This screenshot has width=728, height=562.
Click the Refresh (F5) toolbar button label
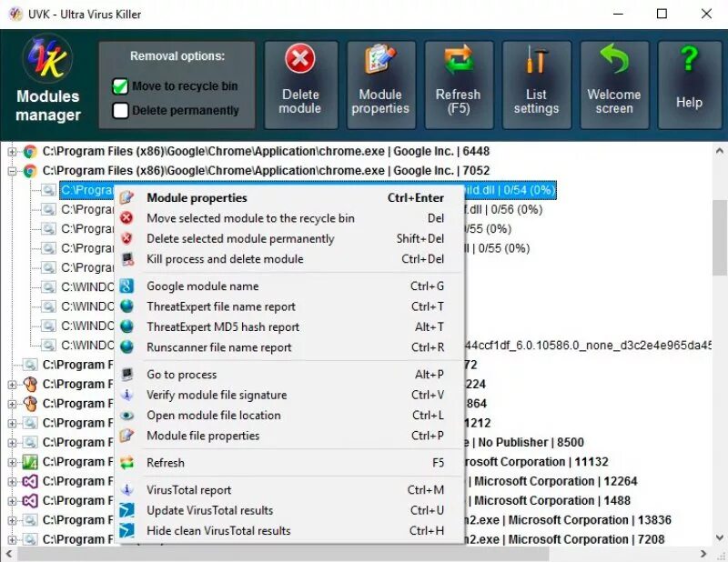458,101
